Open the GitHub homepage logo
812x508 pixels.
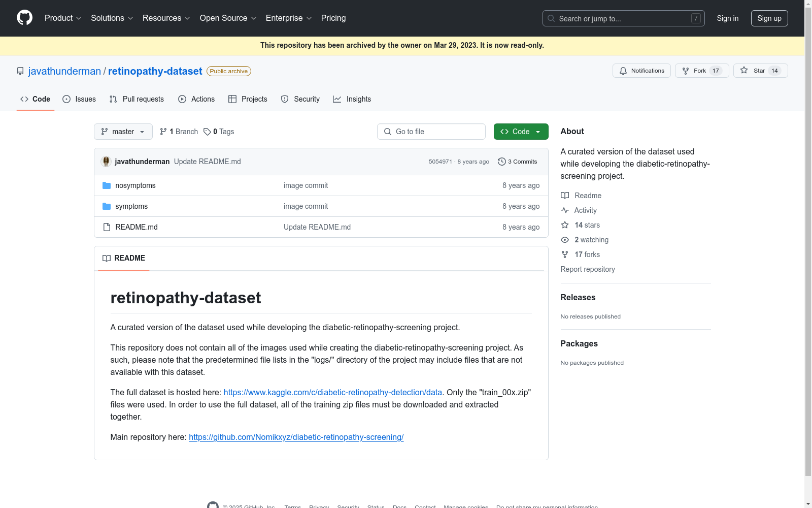[24, 18]
